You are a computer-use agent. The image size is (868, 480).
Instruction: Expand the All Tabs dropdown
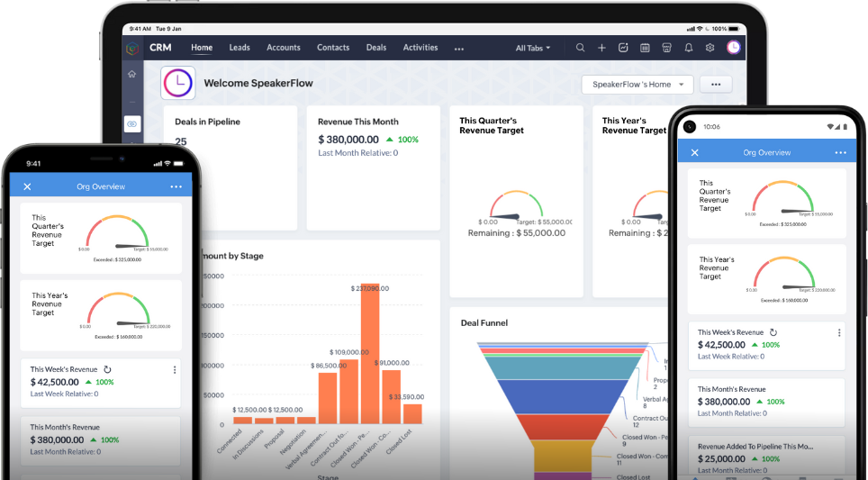click(533, 48)
